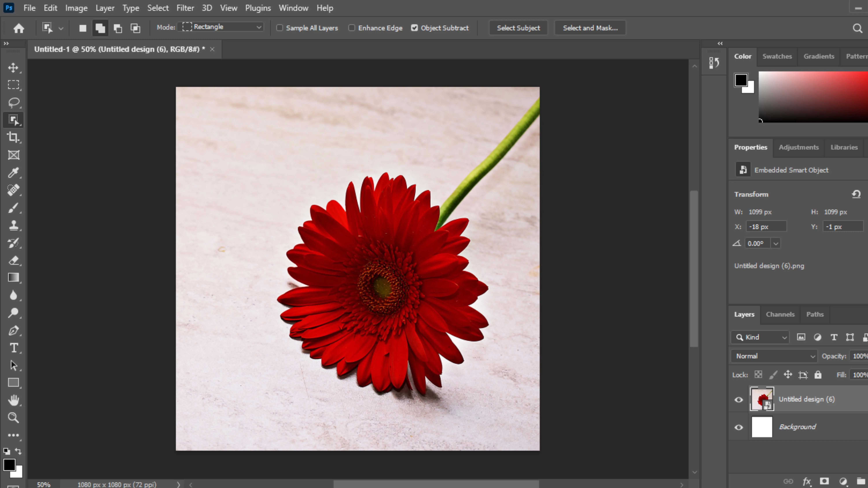Open the tool preset picker arrow

[x=61, y=29]
